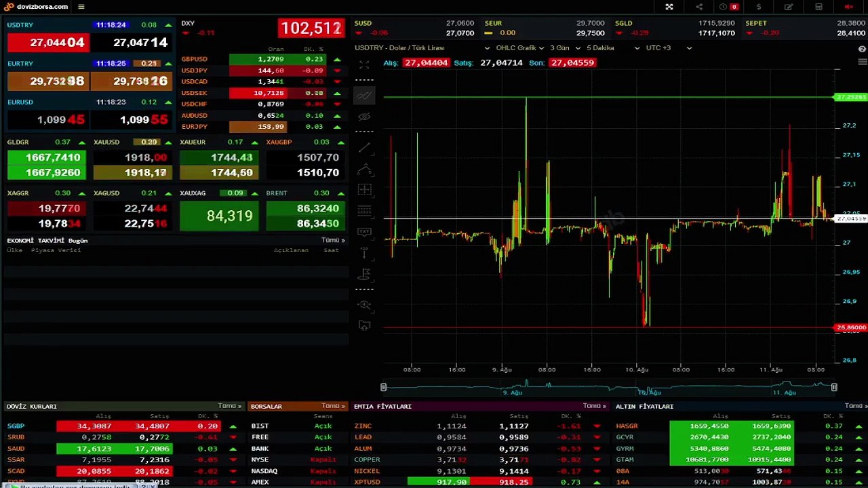Open the hamburger menu beside dovizborsa.com logo
Viewport: 868px width, 488px height.
(x=81, y=7)
